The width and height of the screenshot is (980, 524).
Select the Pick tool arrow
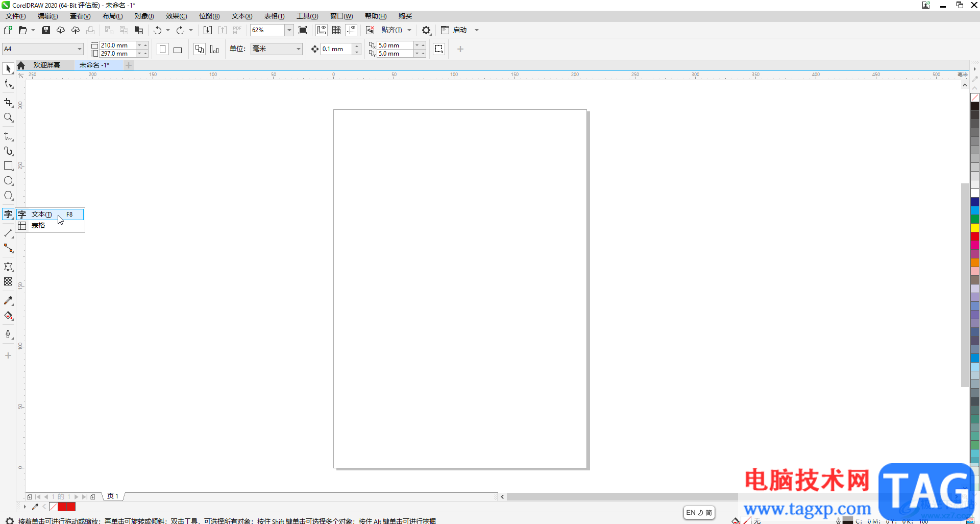pyautogui.click(x=8, y=68)
